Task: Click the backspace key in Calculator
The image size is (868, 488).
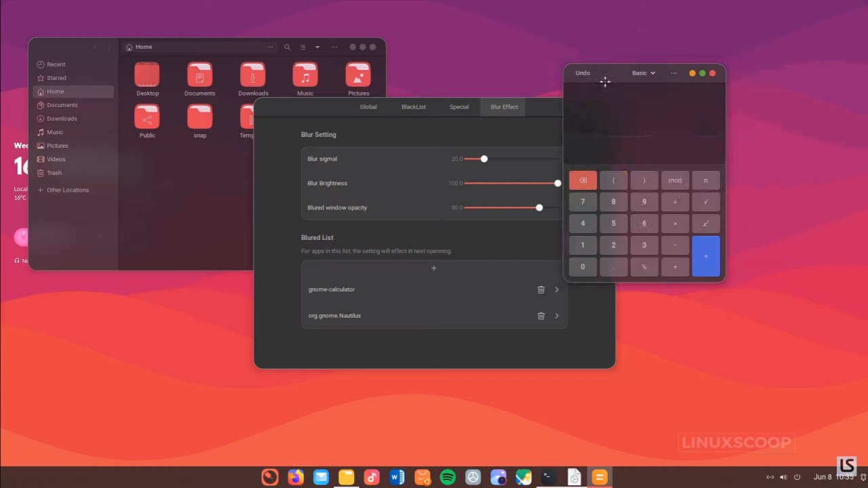Action: click(583, 180)
